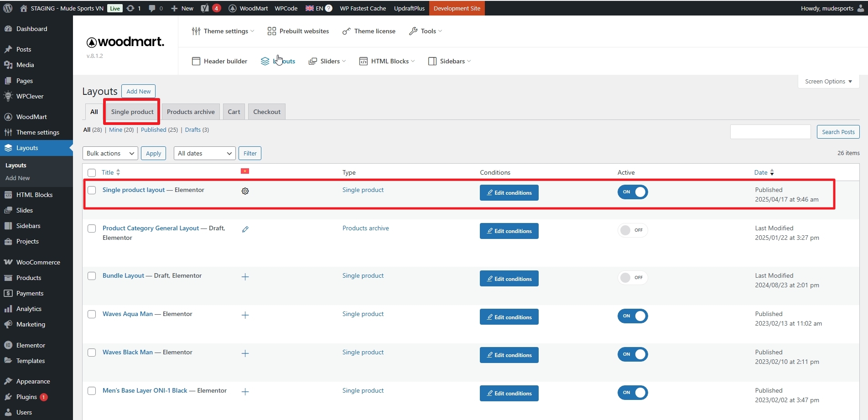Click the plus icon for Men's Base Layer ONI-1 Black

[x=245, y=392]
